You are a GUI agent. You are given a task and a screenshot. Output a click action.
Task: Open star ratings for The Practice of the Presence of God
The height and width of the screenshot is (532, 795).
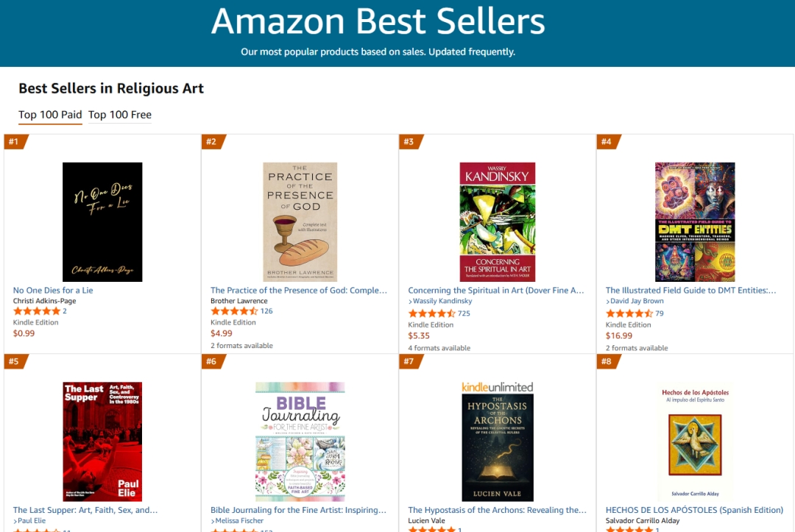pyautogui.click(x=234, y=311)
